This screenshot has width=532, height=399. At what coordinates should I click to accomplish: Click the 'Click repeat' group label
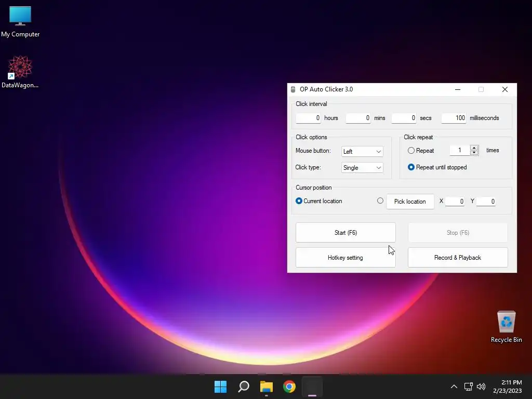coord(418,137)
